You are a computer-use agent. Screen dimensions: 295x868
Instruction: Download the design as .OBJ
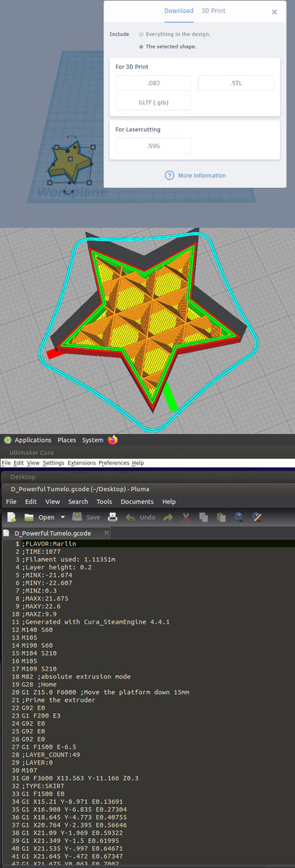(153, 83)
